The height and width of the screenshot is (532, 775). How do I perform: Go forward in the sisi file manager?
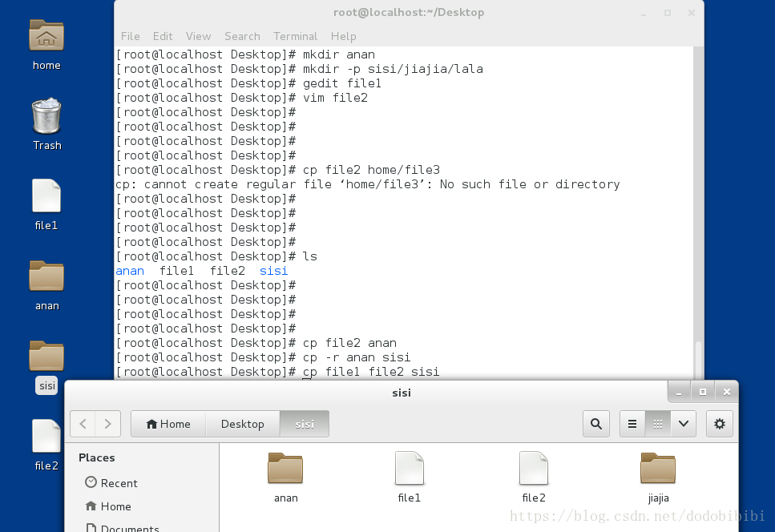point(107,424)
